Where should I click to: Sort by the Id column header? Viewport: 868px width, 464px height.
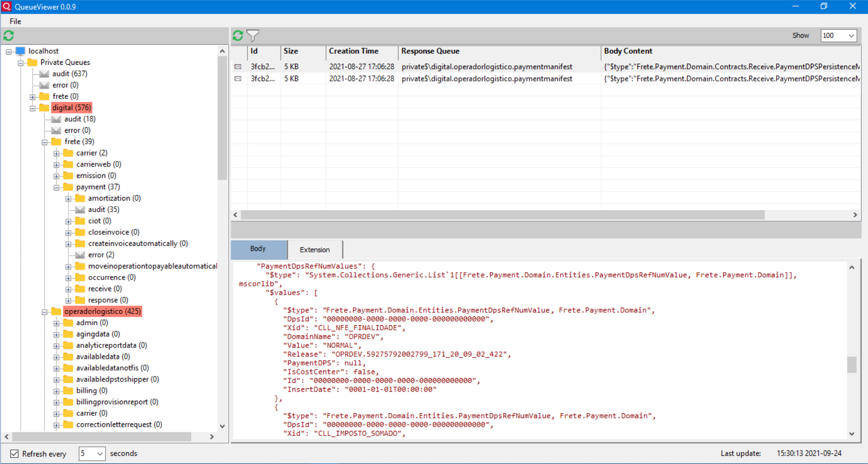click(264, 51)
